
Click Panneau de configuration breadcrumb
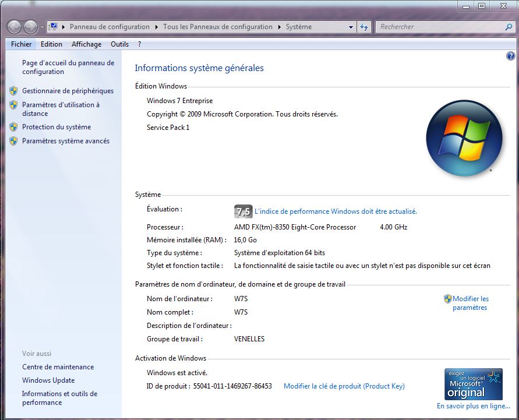click(x=110, y=27)
